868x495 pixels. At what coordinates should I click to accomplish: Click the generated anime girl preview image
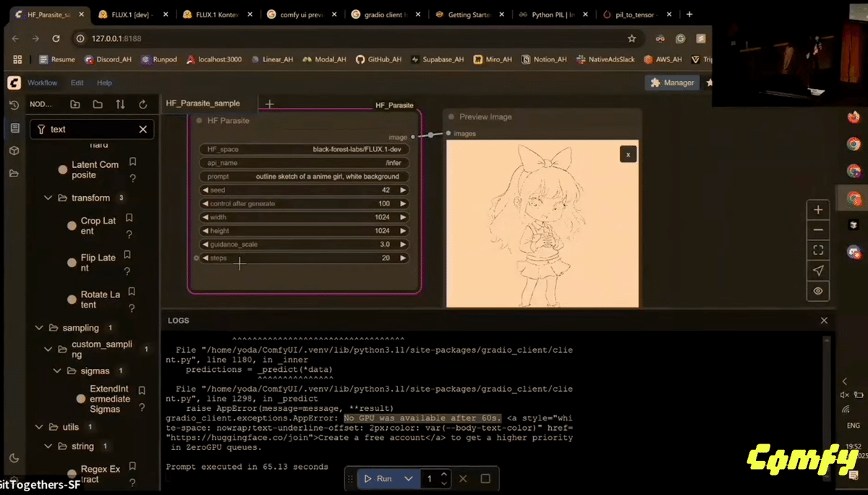click(542, 224)
